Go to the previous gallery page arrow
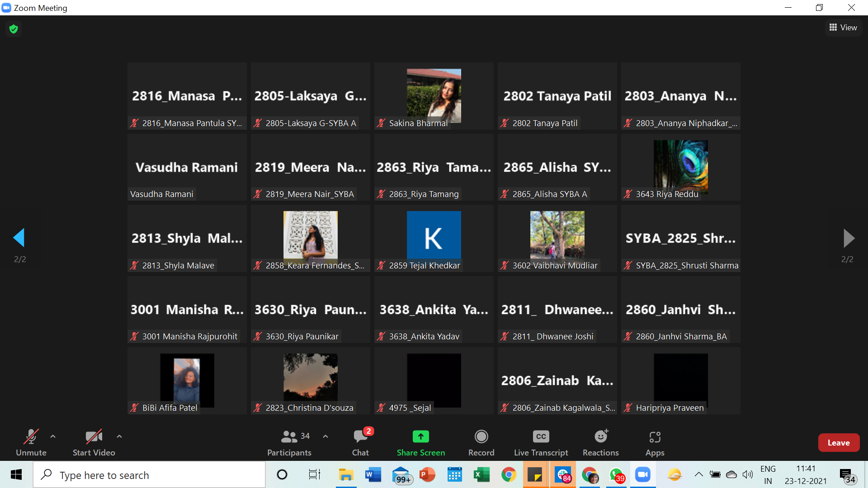 click(x=19, y=238)
